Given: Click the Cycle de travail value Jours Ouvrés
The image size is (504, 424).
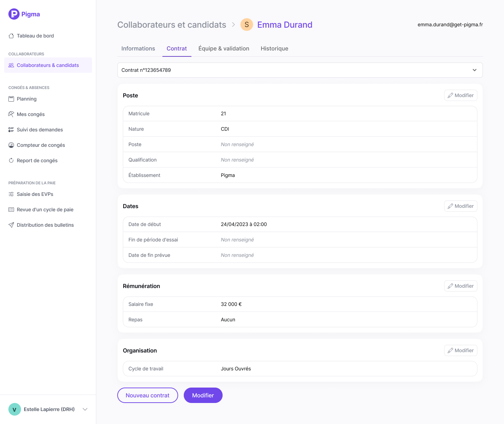Looking at the screenshot, I should [236, 369].
